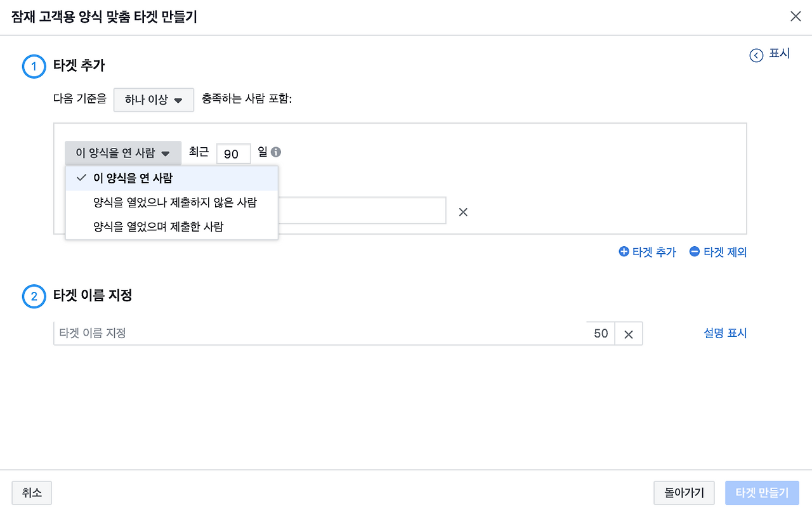Remove the form selection row with its X icon
The width and height of the screenshot is (812, 512).
[x=463, y=211]
